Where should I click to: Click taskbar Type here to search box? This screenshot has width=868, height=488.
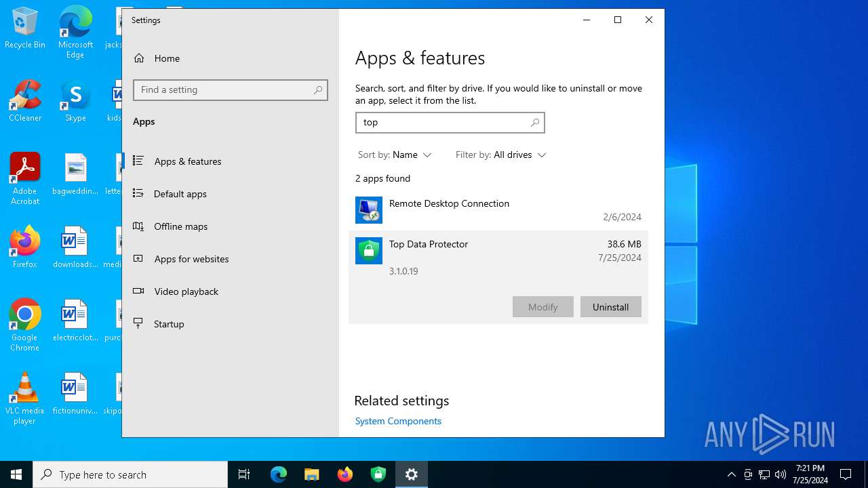[130, 474]
